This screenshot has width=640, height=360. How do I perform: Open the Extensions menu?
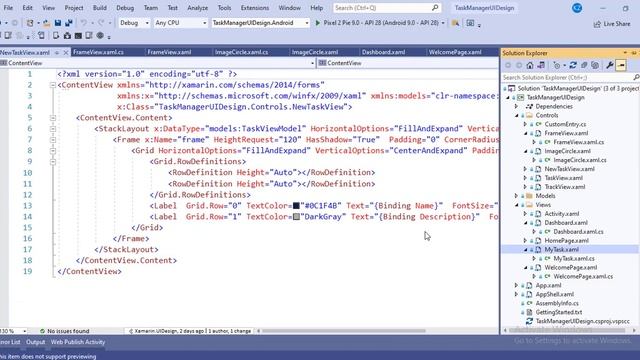[255, 8]
